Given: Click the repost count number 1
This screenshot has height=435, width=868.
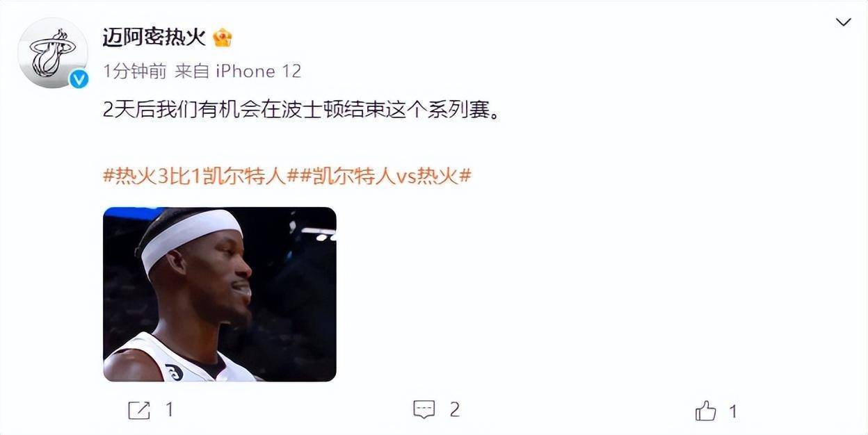Looking at the screenshot, I should pos(169,410).
